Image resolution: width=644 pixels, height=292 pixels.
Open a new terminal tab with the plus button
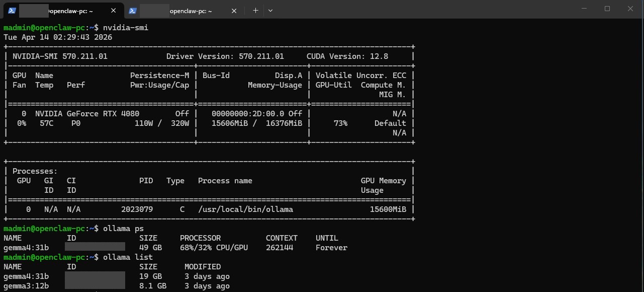pos(255,10)
